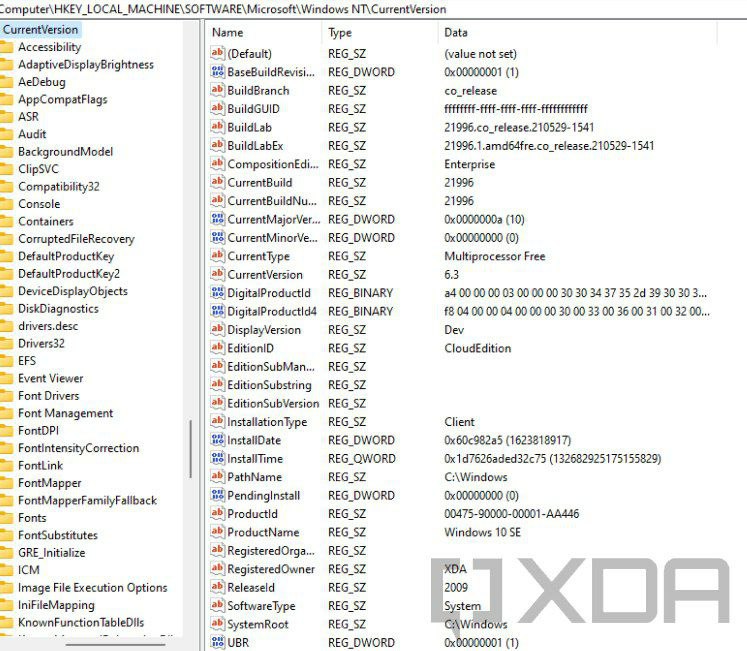Image resolution: width=747 pixels, height=651 pixels.
Task: Click the BuildLabEx string icon
Action: pyautogui.click(x=217, y=145)
